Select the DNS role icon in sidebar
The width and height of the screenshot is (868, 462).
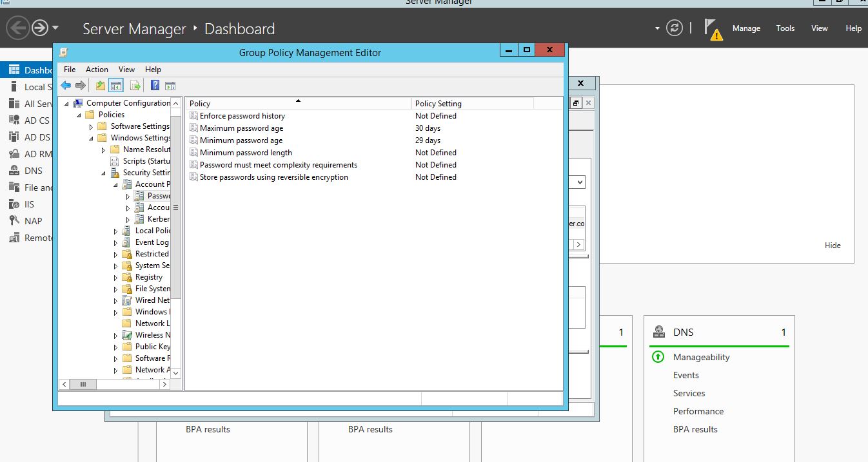coord(14,171)
